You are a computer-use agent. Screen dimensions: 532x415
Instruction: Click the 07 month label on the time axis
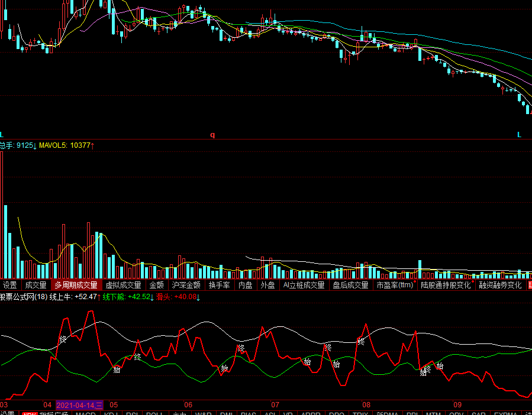point(275,405)
